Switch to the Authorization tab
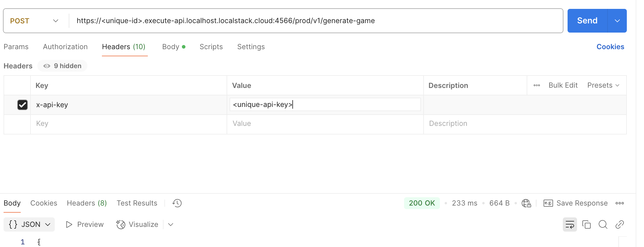The width and height of the screenshot is (644, 247). [65, 47]
